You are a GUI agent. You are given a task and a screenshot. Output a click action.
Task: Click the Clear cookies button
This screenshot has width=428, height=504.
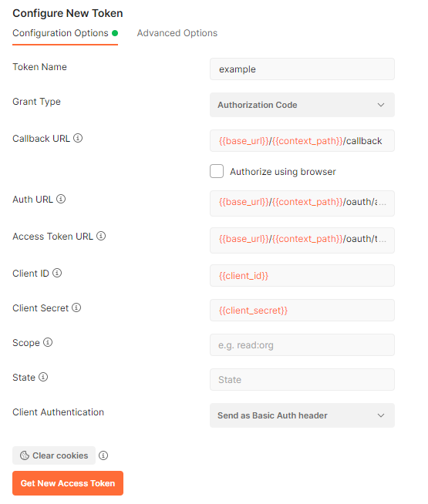pos(54,455)
